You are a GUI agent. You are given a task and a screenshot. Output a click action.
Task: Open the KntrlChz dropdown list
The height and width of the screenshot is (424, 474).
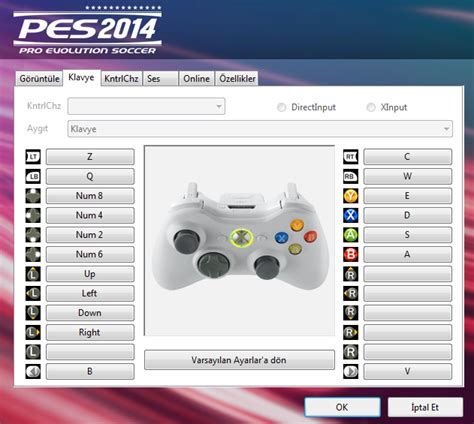[146, 106]
